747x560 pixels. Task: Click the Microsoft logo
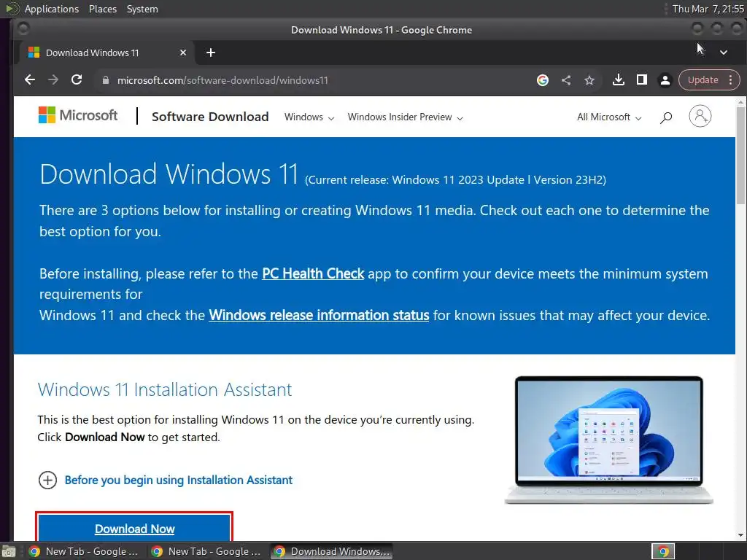(x=77, y=115)
